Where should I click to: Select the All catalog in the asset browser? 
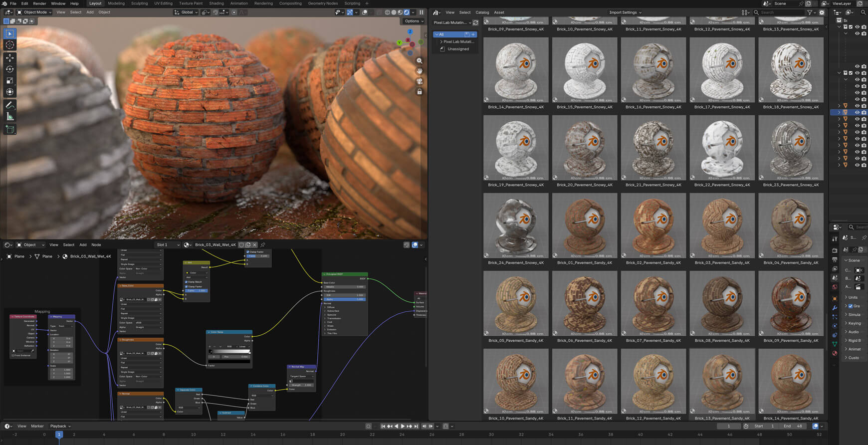455,34
